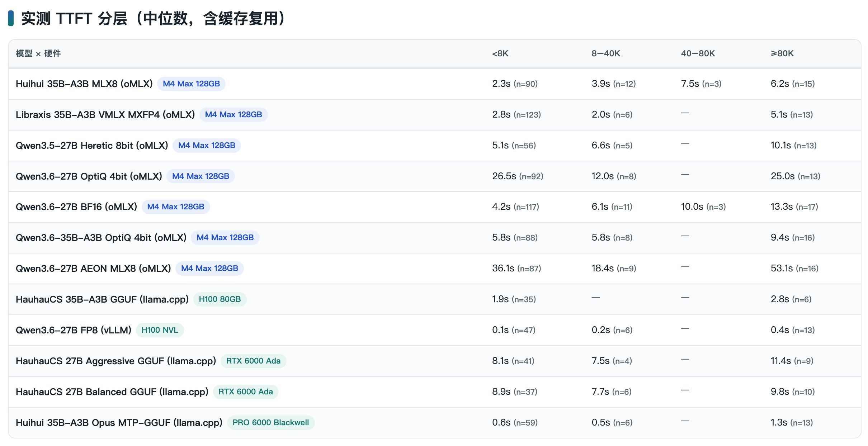Click the cell "36.1s (n=87)"
Viewport: 868px width, 446px height.
[x=516, y=269]
